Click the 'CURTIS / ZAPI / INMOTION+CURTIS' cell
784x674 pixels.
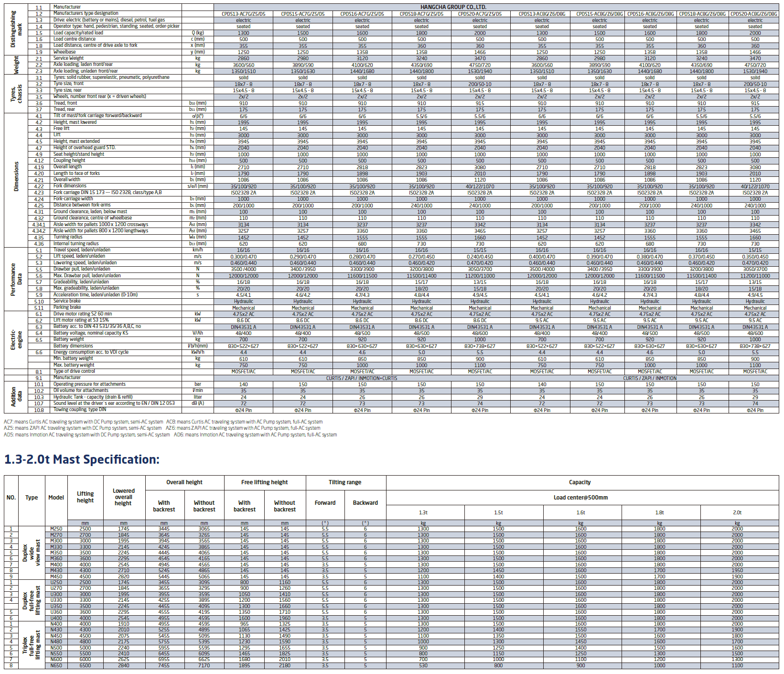pos(362,379)
